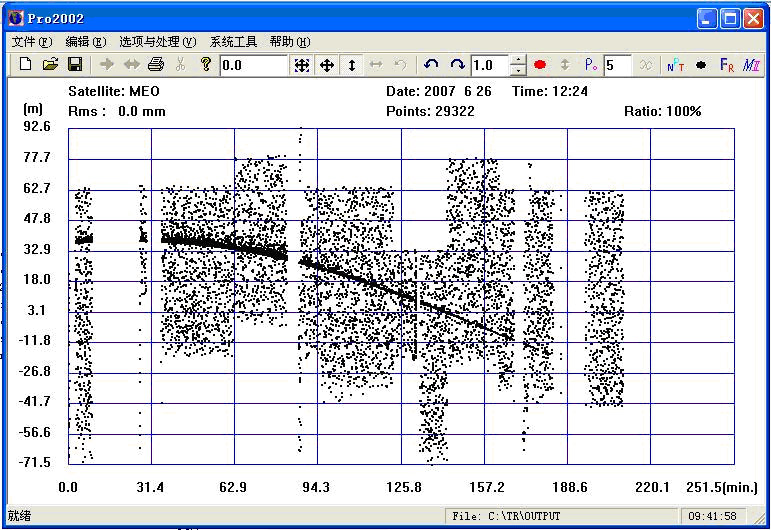Click the black dot toolbar icon
Viewport: 771px width, 530px height.
(x=701, y=65)
